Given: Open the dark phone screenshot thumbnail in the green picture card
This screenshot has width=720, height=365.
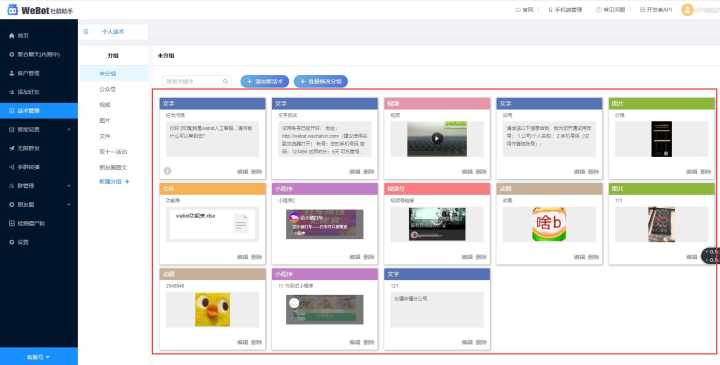Looking at the screenshot, I should coord(661,139).
